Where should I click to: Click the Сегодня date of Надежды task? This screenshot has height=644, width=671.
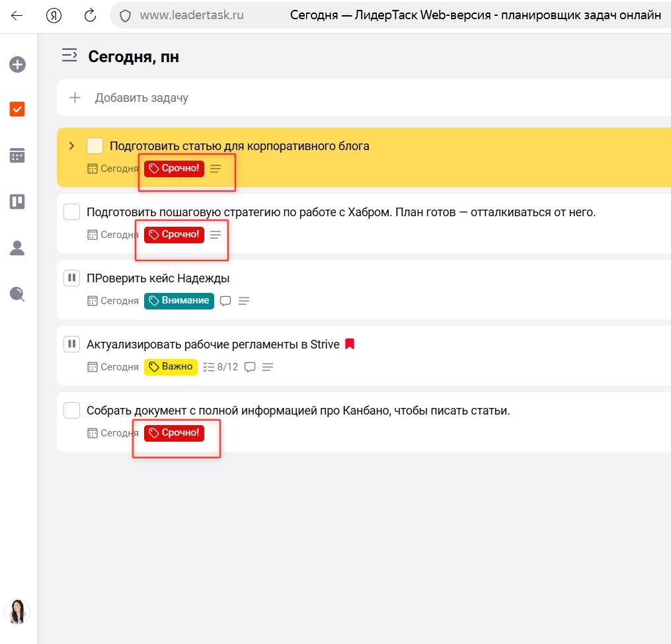(113, 301)
